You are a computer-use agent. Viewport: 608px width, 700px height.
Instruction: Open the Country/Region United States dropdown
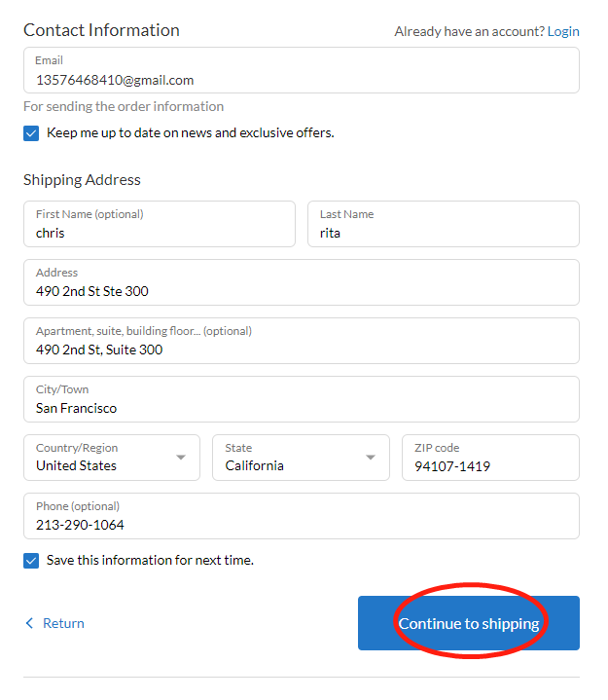tap(112, 458)
